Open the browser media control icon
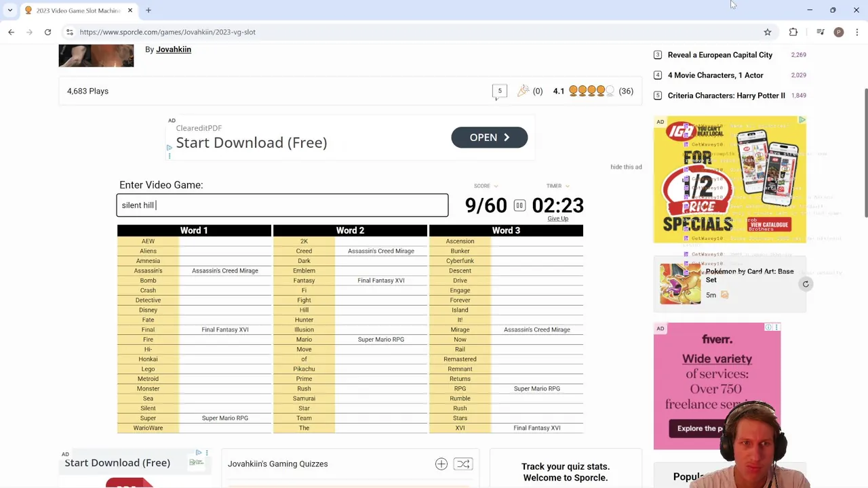 [x=821, y=32]
